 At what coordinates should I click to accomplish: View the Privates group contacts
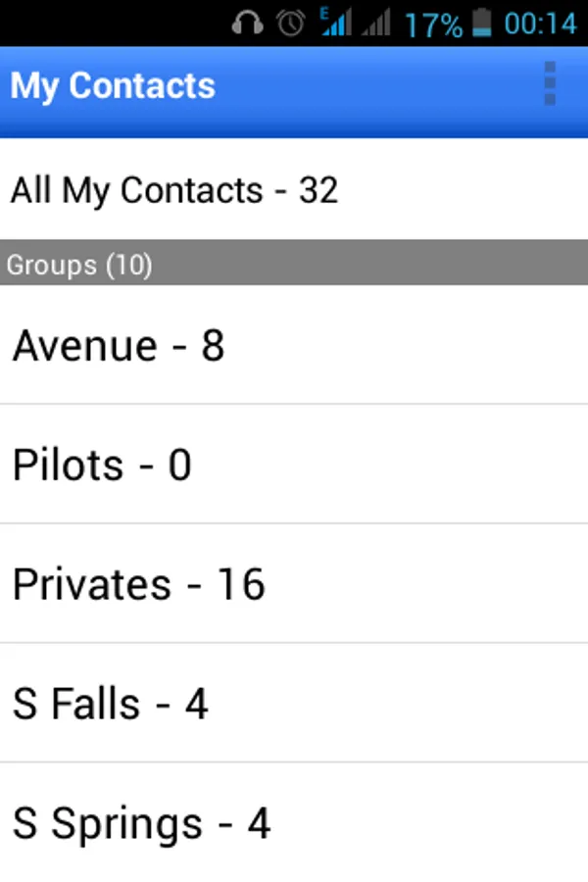[138, 583]
